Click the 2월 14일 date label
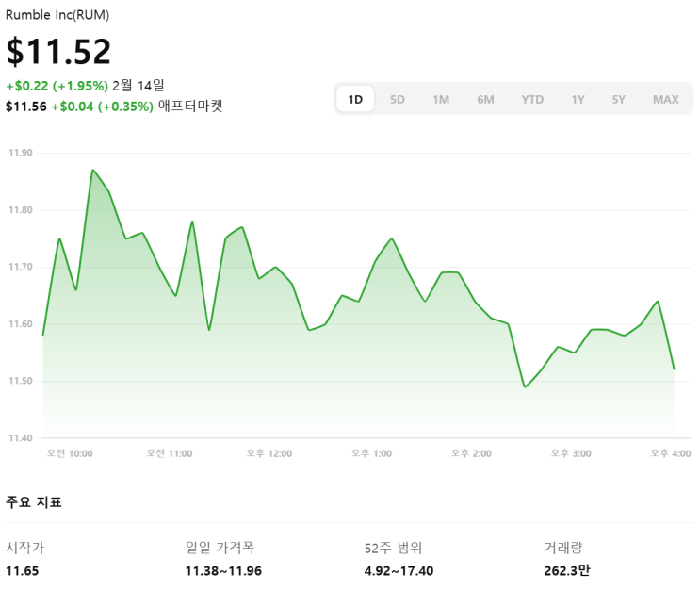The width and height of the screenshot is (700, 591). [138, 85]
